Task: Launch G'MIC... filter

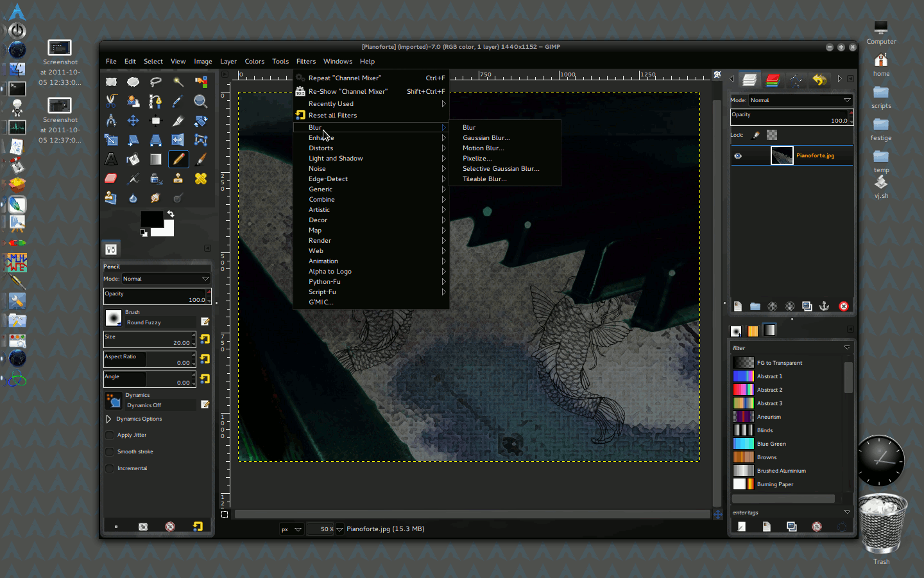Action: pyautogui.click(x=371, y=302)
